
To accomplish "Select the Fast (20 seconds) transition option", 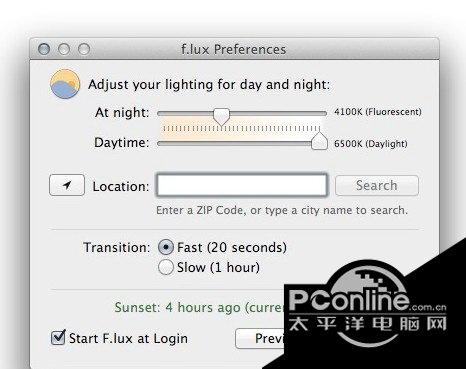I will pyautogui.click(x=166, y=247).
